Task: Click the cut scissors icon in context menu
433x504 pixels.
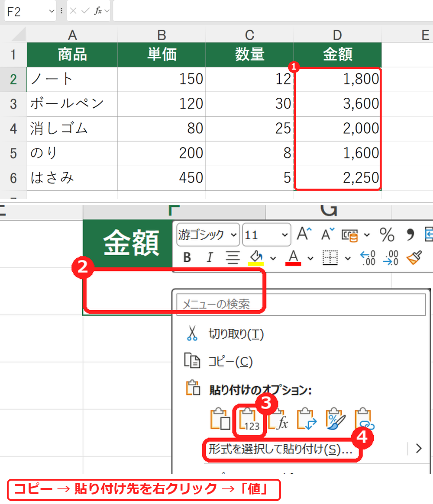Action: click(x=192, y=333)
